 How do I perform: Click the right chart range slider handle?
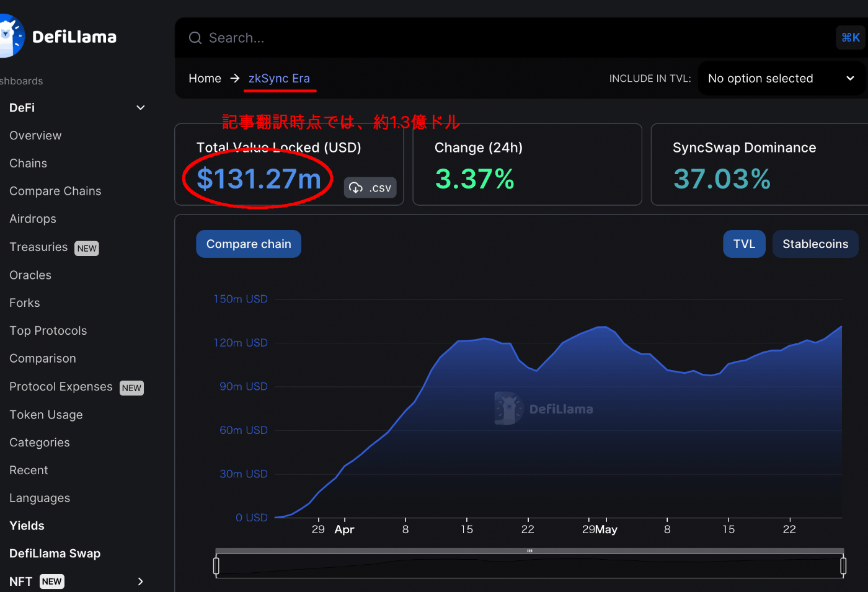point(843,565)
